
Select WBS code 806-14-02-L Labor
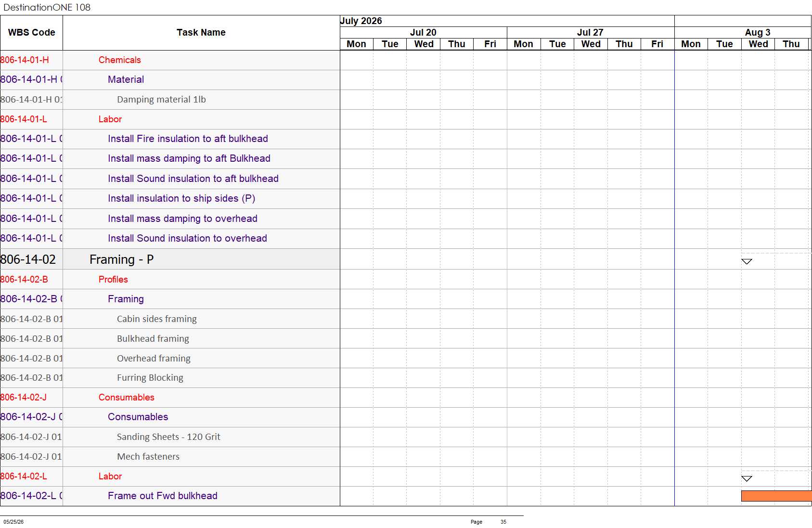tap(24, 476)
